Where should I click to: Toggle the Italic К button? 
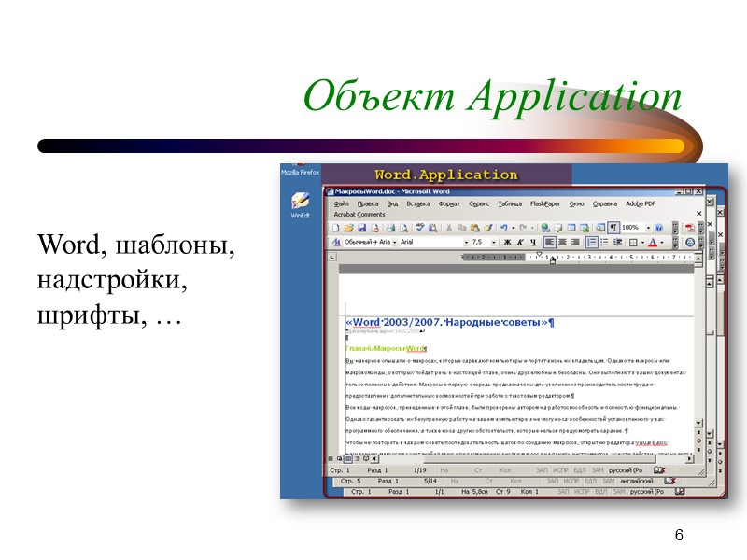tap(520, 242)
